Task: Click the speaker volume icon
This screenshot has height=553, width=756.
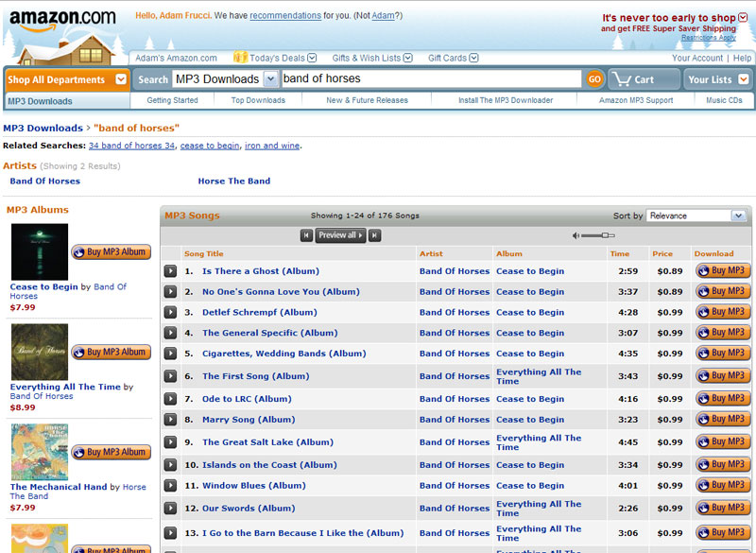Action: coord(576,235)
